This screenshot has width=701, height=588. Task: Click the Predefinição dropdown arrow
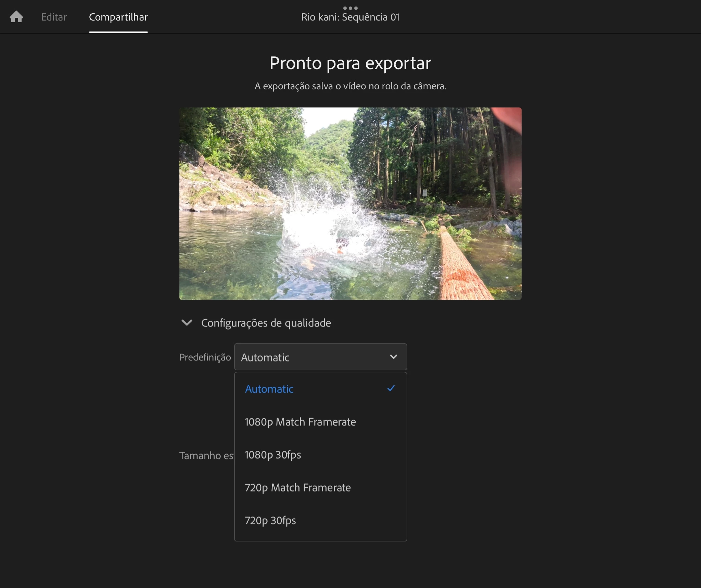tap(394, 357)
